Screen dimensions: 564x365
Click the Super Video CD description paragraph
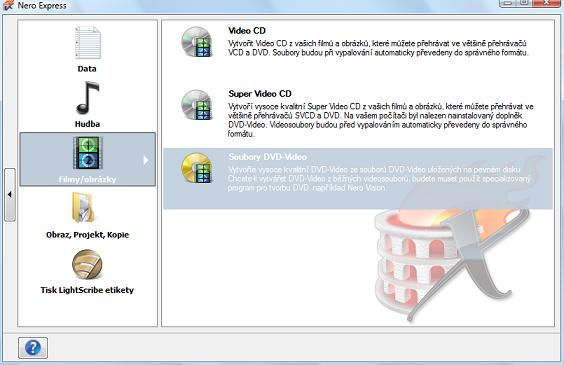point(381,120)
